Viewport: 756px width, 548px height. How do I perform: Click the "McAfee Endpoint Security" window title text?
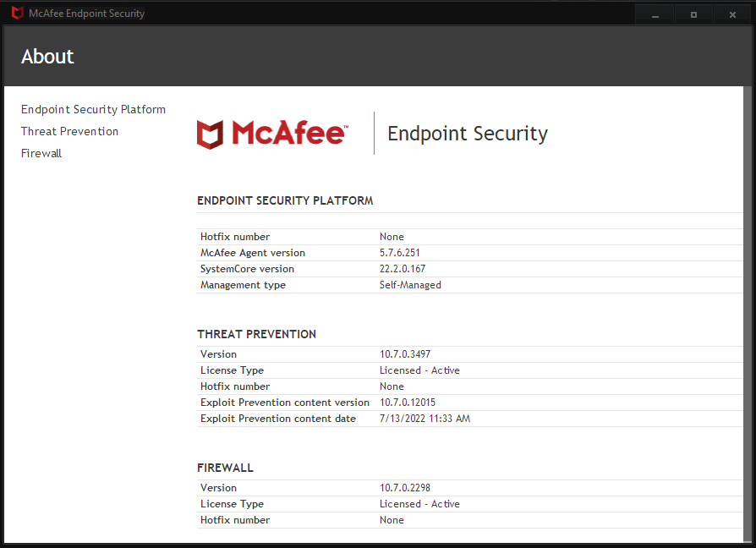(87, 14)
